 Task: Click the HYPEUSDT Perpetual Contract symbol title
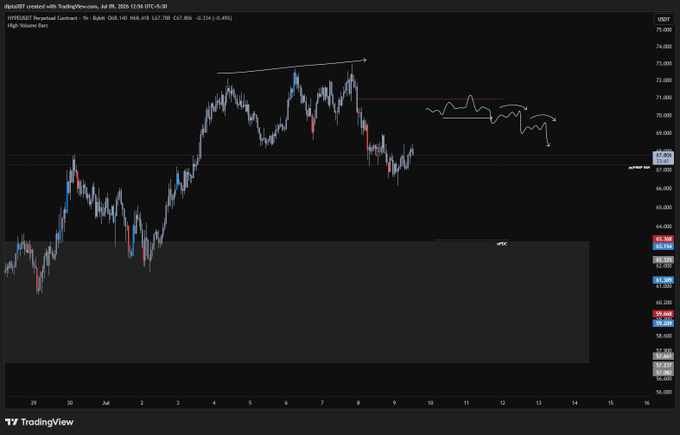pyautogui.click(x=42, y=18)
